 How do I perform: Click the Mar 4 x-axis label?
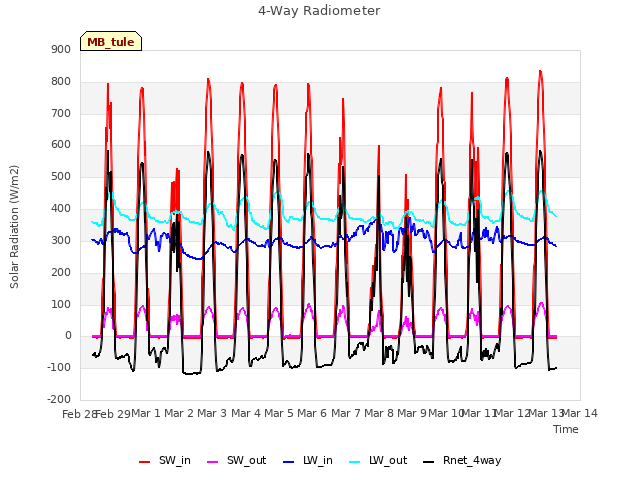[246, 413]
